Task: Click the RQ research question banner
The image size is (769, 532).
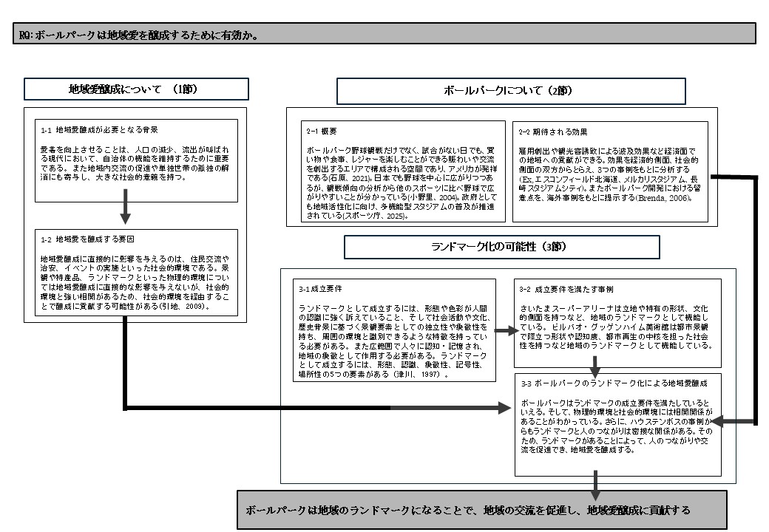Action: click(384, 33)
